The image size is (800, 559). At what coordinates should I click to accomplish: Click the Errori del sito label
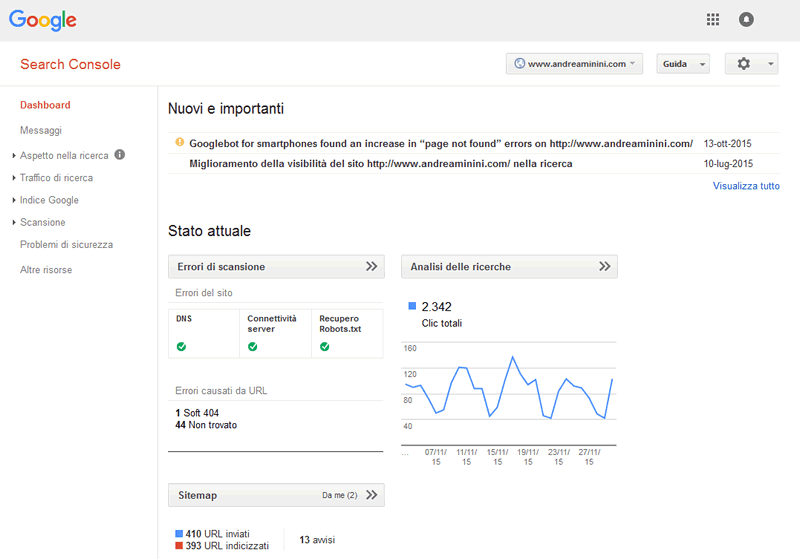point(204,293)
